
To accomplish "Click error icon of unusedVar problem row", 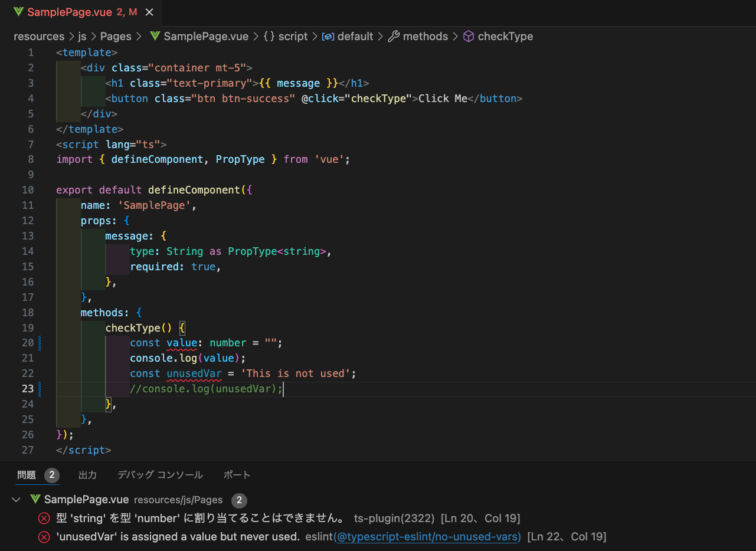I will tap(44, 537).
